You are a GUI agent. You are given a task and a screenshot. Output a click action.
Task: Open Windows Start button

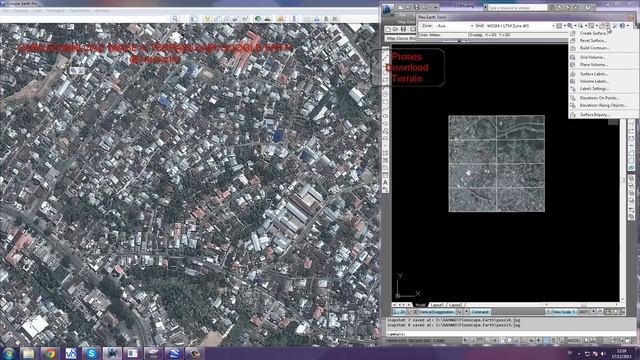point(9,353)
